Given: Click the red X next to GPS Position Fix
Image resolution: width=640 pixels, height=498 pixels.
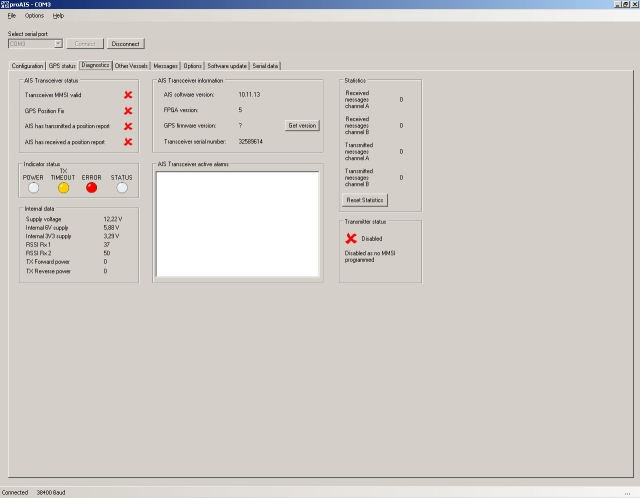Looking at the screenshot, I should click(x=128, y=111).
